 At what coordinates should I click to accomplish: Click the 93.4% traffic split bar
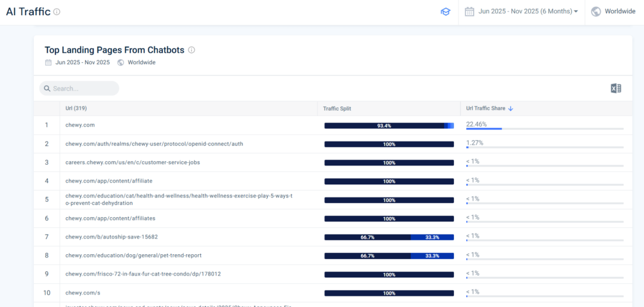tap(384, 126)
